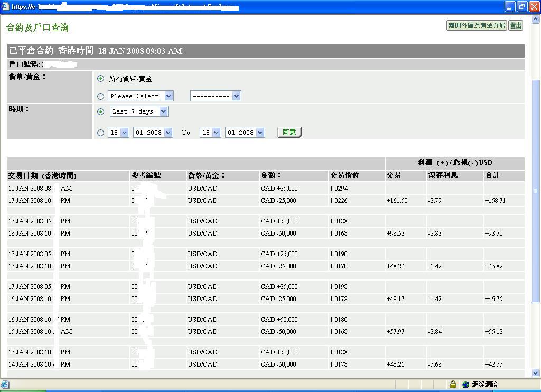Viewport: 541px width, 392px height.
Task: Click CAD +25,000 in the 18 JAN row
Action: tap(279, 189)
